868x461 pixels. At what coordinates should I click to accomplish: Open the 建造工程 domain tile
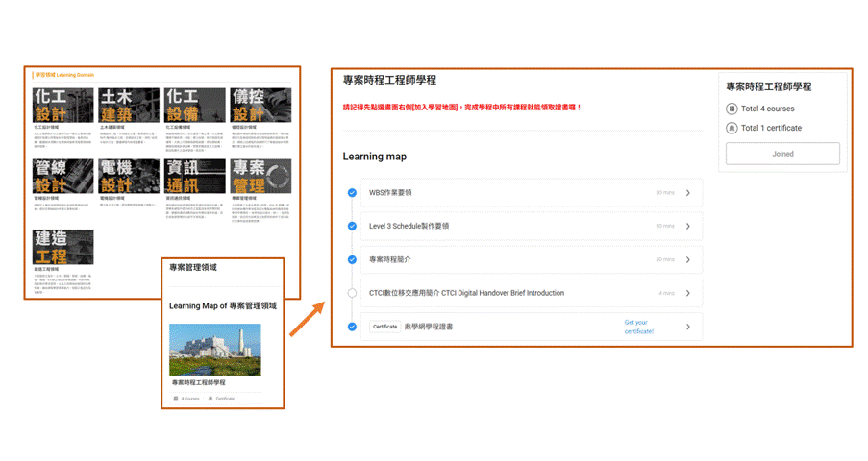point(63,247)
